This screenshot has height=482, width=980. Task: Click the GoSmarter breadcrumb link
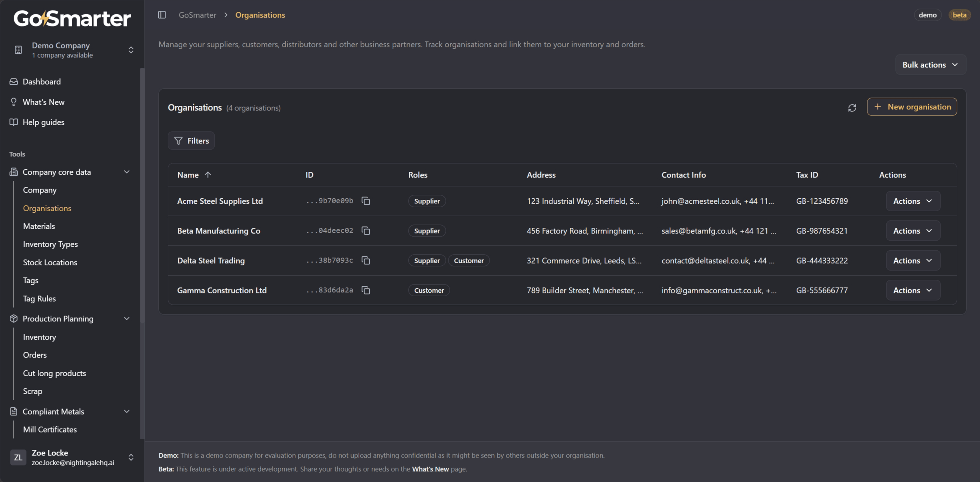click(197, 15)
